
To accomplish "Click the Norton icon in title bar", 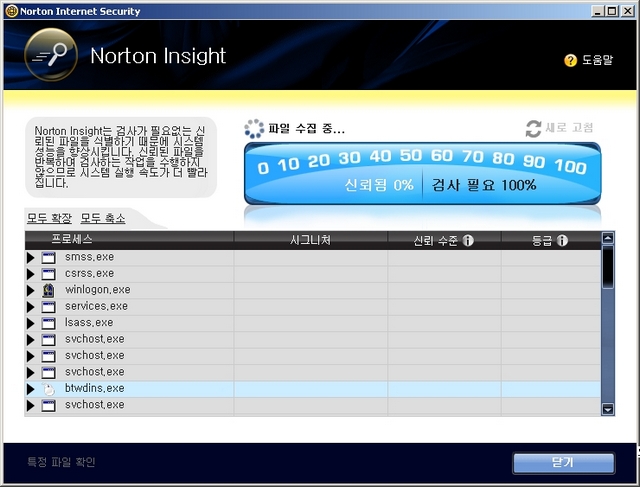I will (x=11, y=11).
